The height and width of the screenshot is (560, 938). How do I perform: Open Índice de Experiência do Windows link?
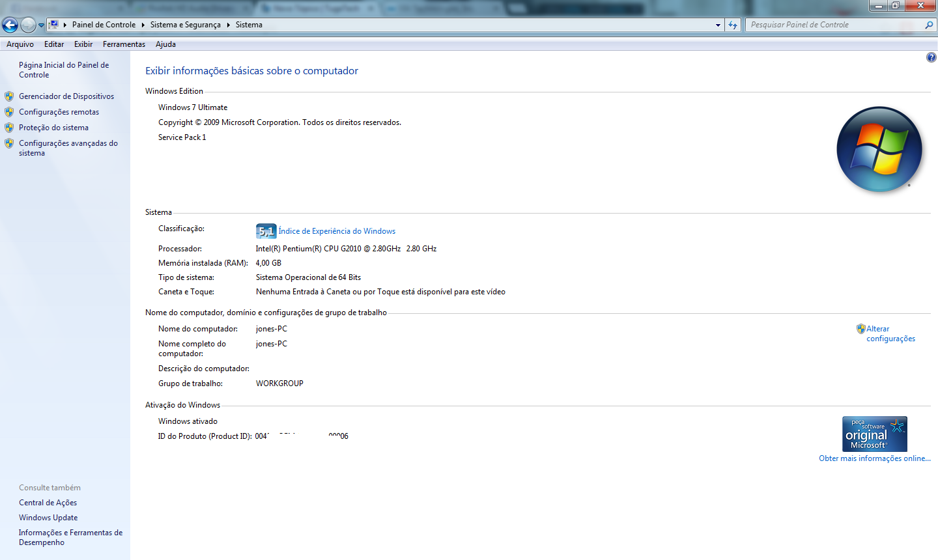[x=337, y=231]
